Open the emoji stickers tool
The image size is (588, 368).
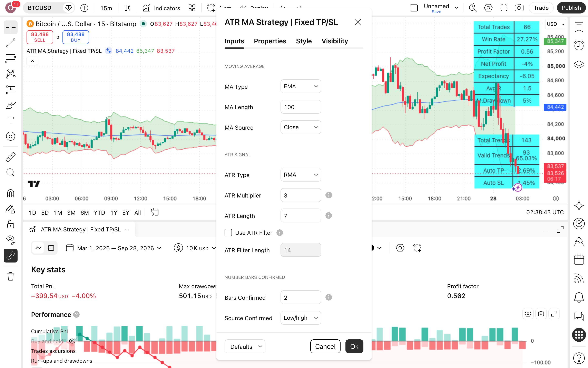[10, 136]
